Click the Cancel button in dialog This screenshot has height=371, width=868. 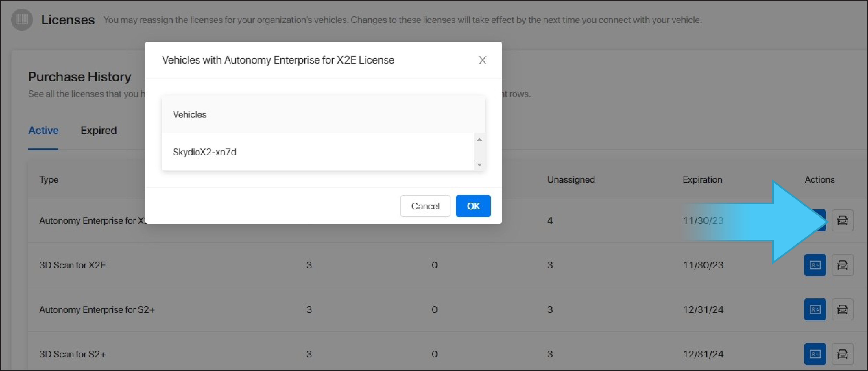click(x=425, y=206)
